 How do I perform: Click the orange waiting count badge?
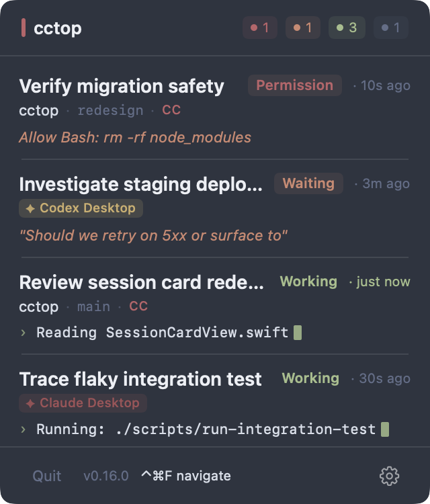[303, 28]
